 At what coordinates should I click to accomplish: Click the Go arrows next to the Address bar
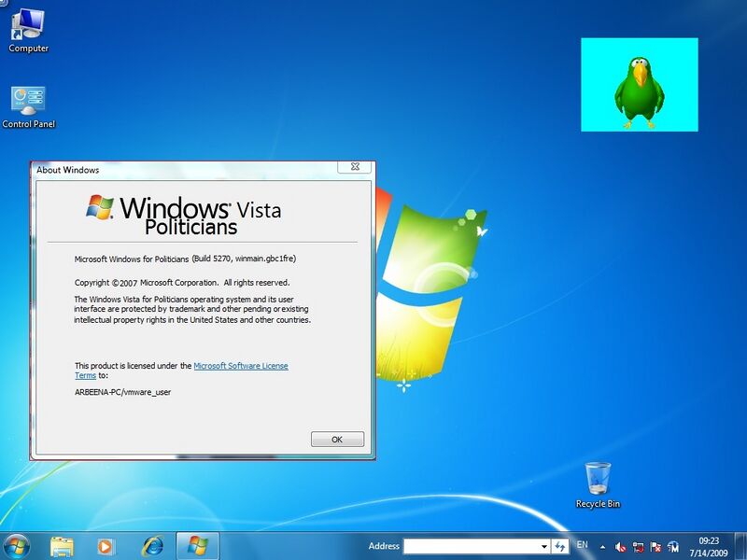click(x=560, y=544)
